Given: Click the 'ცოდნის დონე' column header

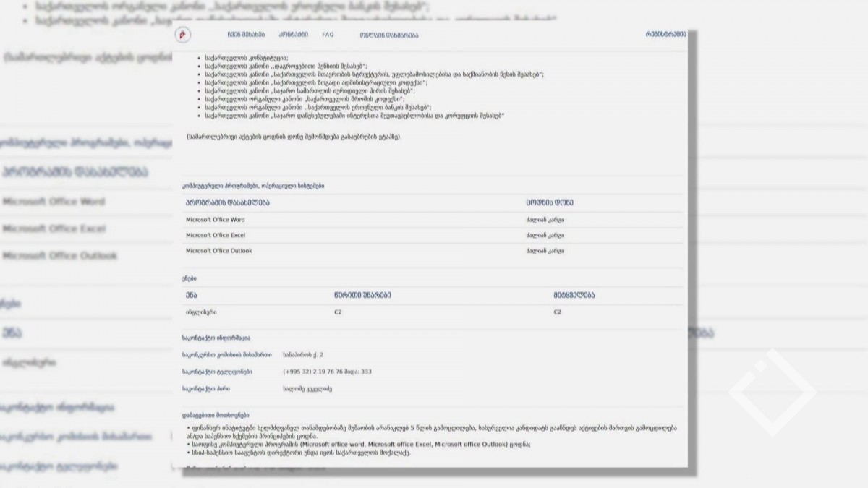Looking at the screenshot, I should [550, 203].
